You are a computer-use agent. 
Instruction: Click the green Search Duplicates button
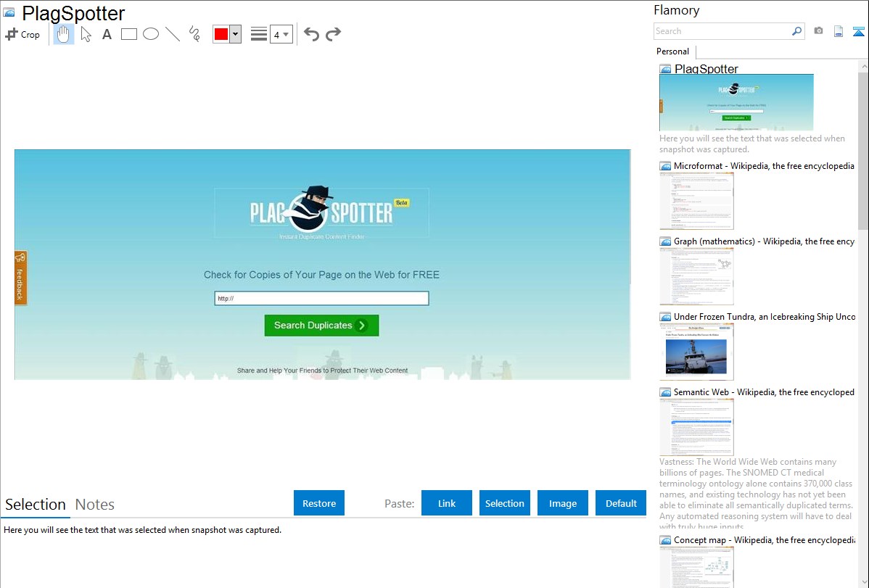pyautogui.click(x=321, y=326)
